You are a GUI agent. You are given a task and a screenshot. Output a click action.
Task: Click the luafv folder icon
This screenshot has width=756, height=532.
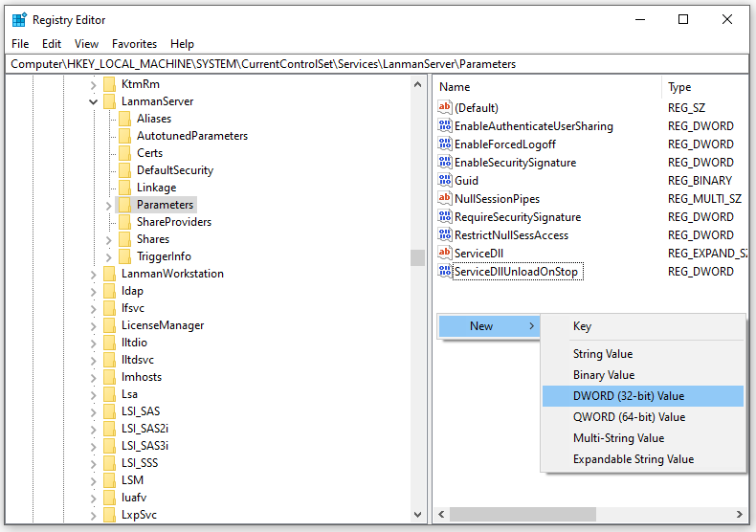click(110, 498)
